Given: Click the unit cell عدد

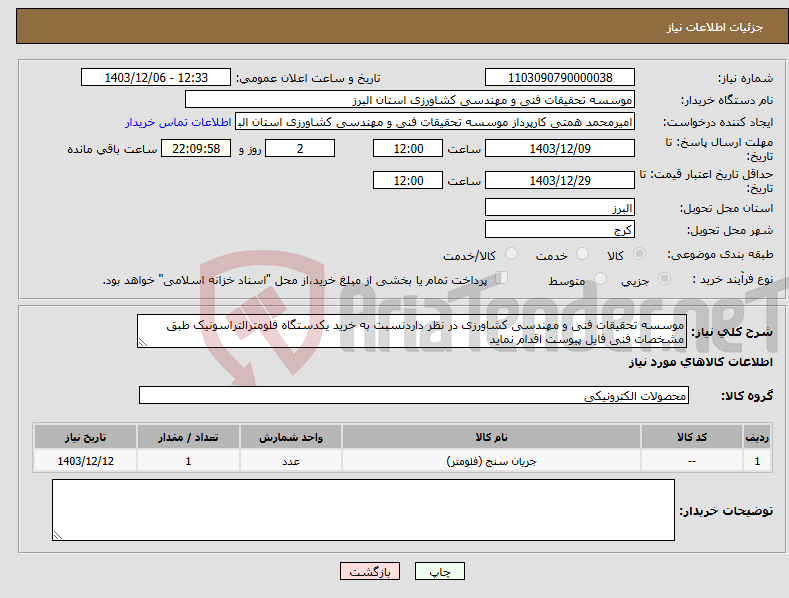Looking at the screenshot, I should pos(291,461).
